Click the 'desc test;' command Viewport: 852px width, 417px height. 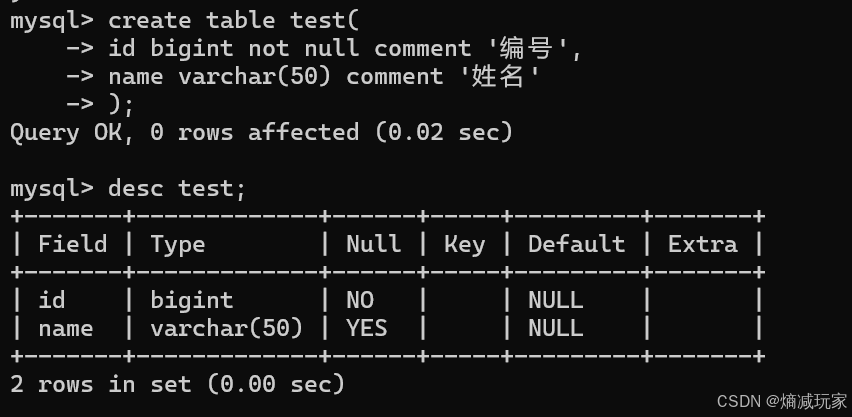177,189
